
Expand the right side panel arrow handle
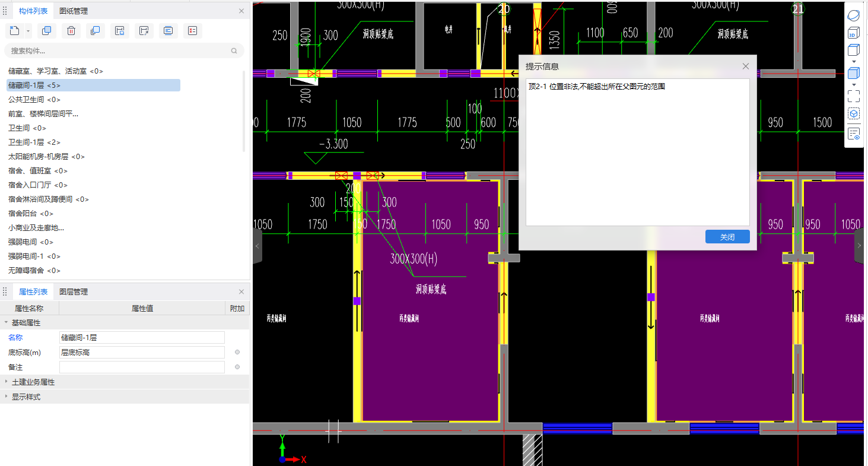tap(859, 246)
